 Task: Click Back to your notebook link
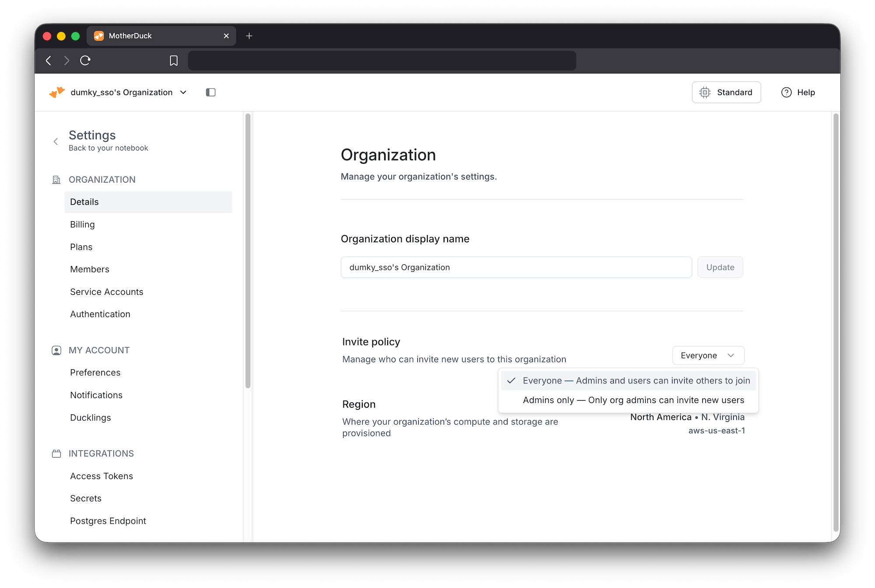(108, 148)
